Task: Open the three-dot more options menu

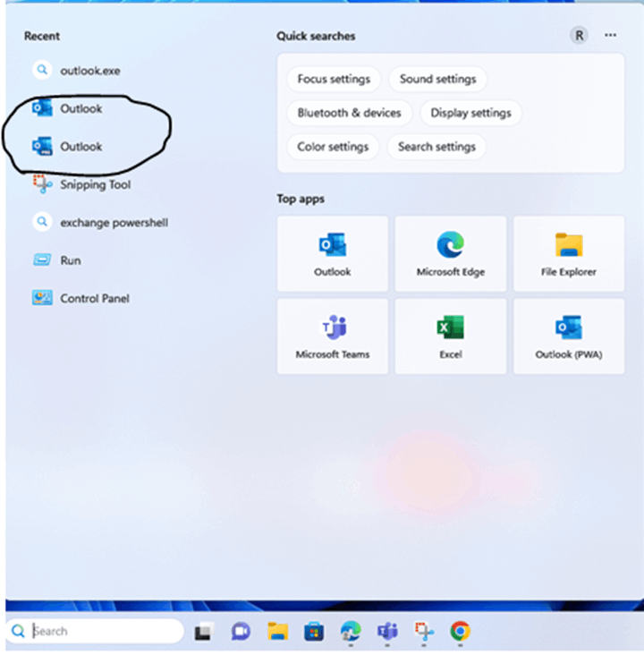Action: click(610, 36)
